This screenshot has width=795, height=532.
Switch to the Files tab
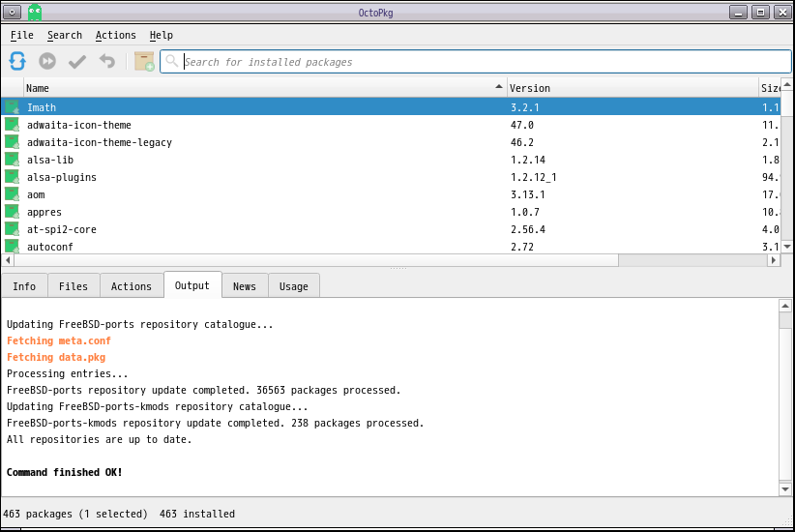pos(74,286)
